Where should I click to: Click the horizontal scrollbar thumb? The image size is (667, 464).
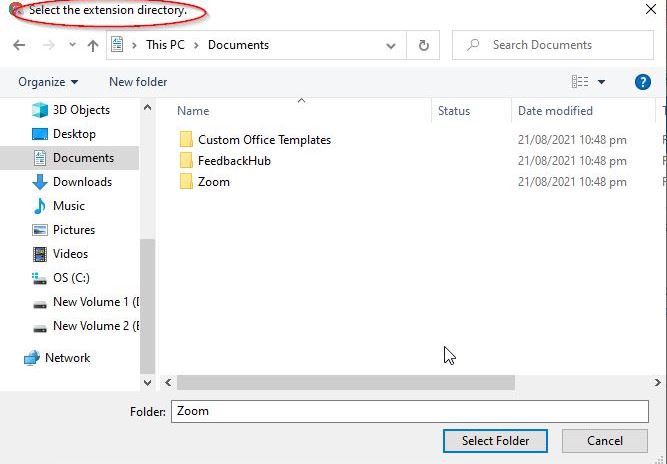tap(346, 383)
